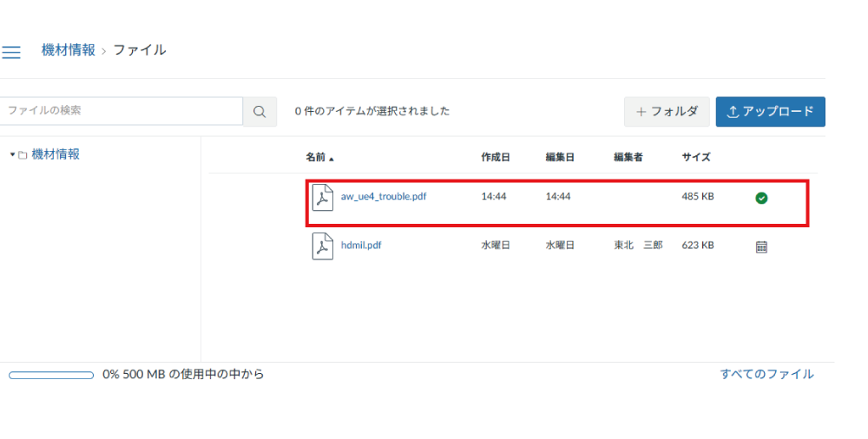Open the すべてのファイル link
The width and height of the screenshot is (868, 439).
tap(766, 374)
